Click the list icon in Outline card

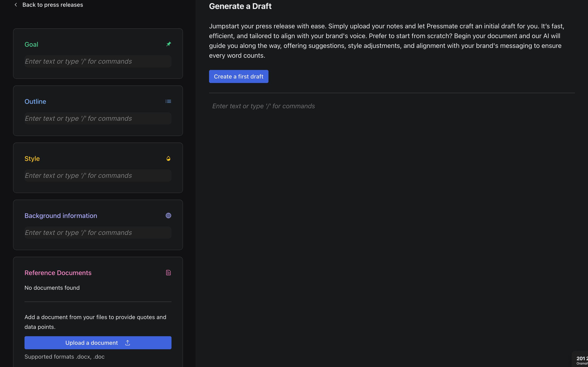168,102
